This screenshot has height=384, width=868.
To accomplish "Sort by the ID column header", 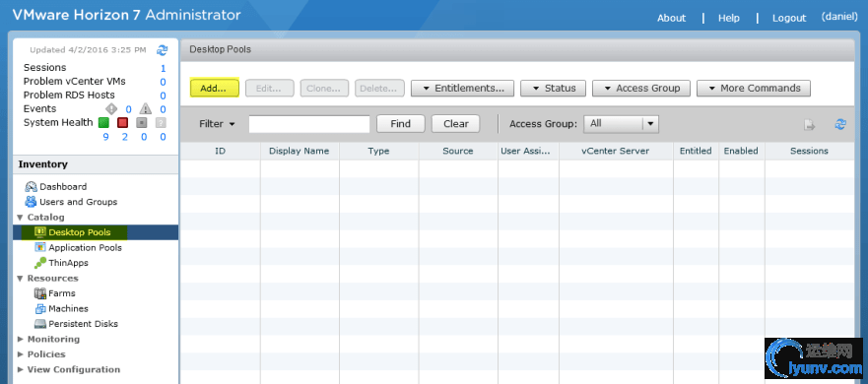I will point(221,151).
